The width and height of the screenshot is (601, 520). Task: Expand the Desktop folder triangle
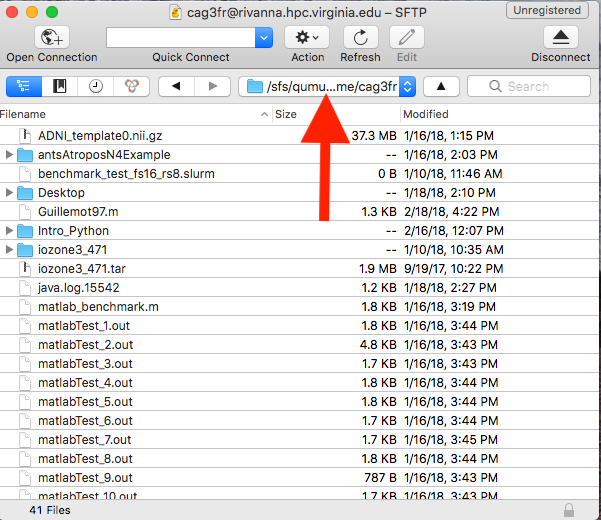click(10, 193)
